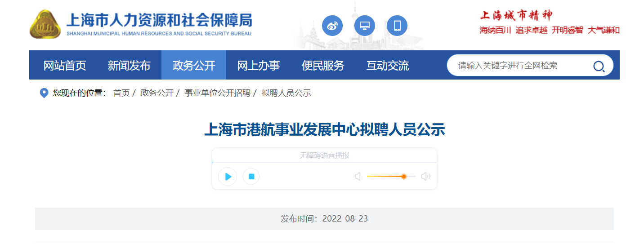Screen dimensions: 644x244
Task: Click the location pin icon
Action: (x=44, y=93)
